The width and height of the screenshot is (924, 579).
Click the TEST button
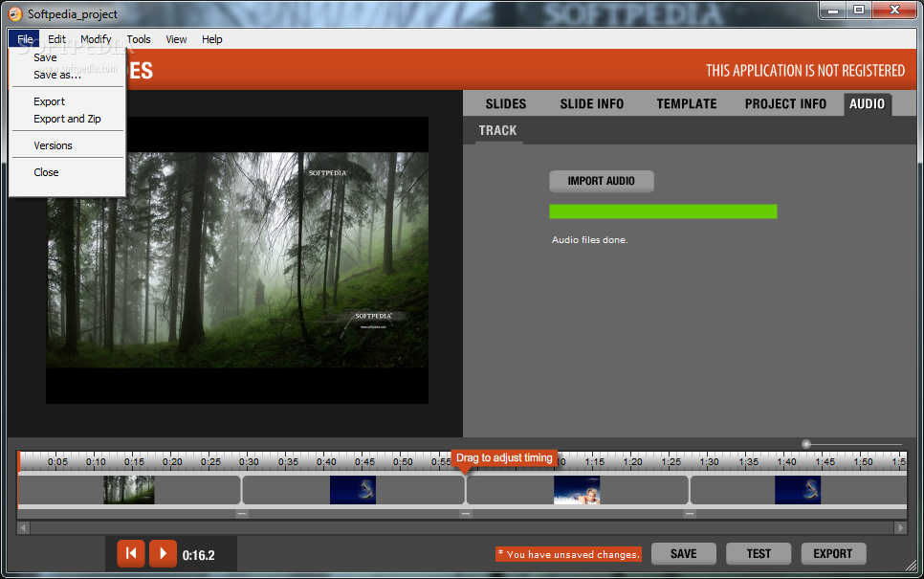pos(759,554)
